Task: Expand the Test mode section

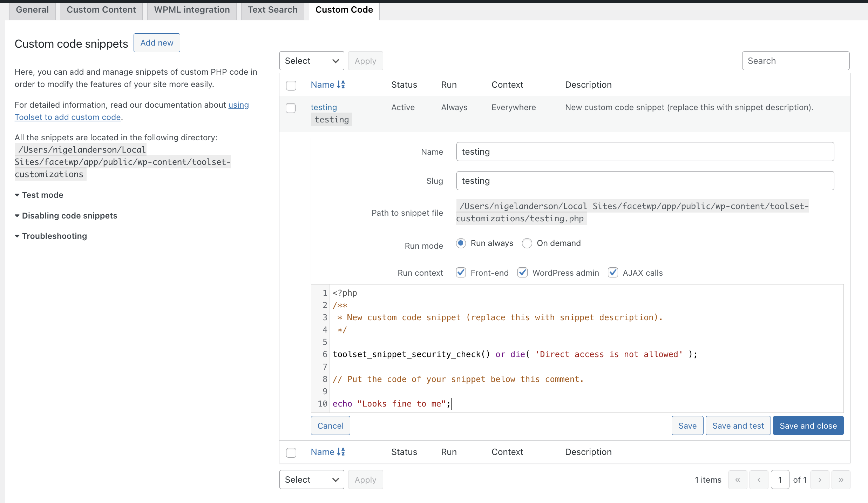Action: (x=39, y=195)
